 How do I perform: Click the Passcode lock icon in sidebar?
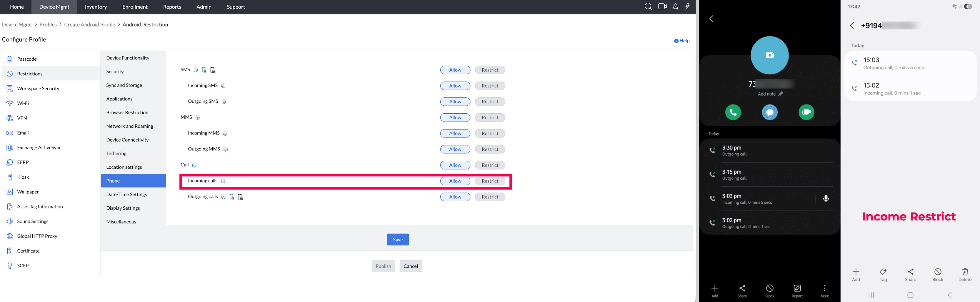coord(10,59)
